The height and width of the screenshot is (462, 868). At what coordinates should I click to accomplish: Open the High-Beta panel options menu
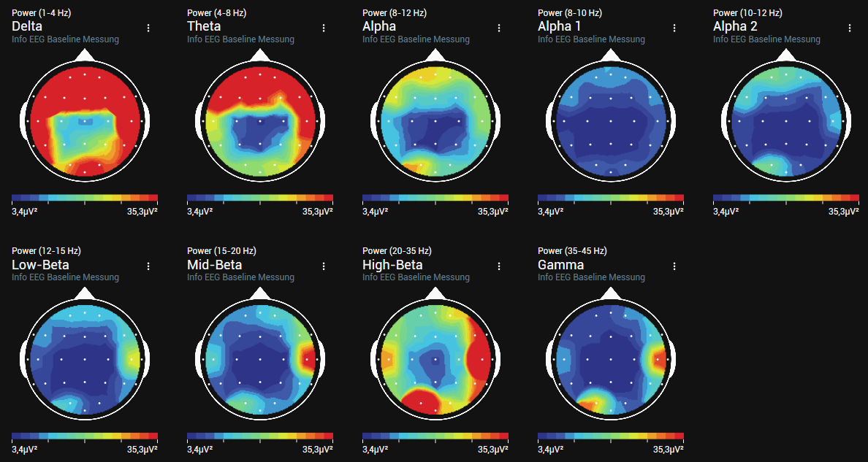[499, 266]
